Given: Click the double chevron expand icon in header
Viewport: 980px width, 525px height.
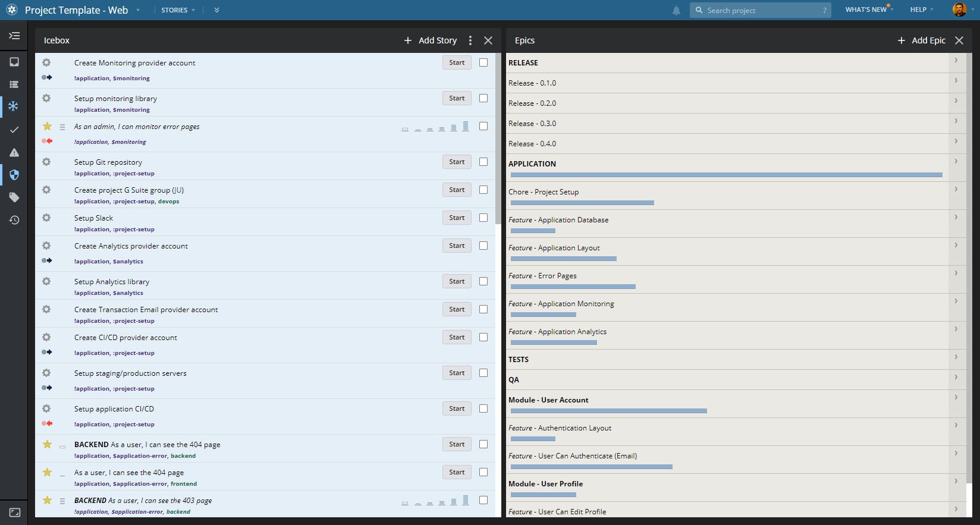Looking at the screenshot, I should tap(216, 10).
